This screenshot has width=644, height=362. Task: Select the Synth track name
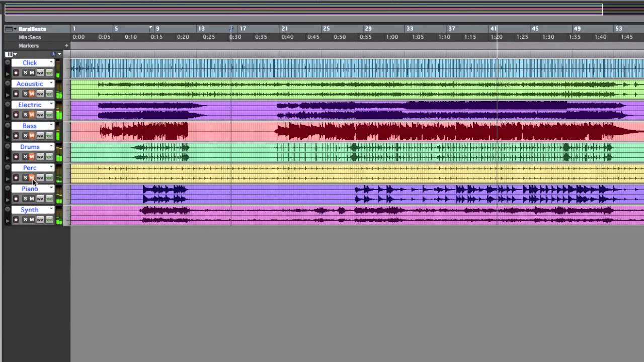pos(30,209)
